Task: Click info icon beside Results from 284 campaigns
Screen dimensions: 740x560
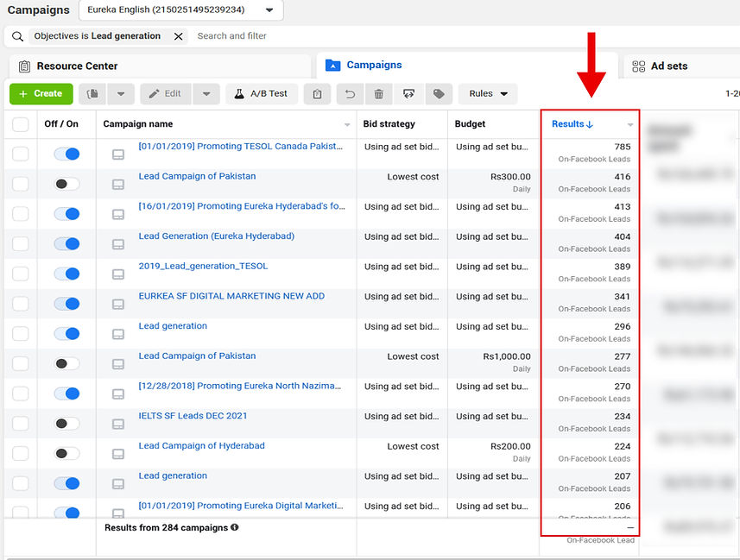Action: [235, 527]
